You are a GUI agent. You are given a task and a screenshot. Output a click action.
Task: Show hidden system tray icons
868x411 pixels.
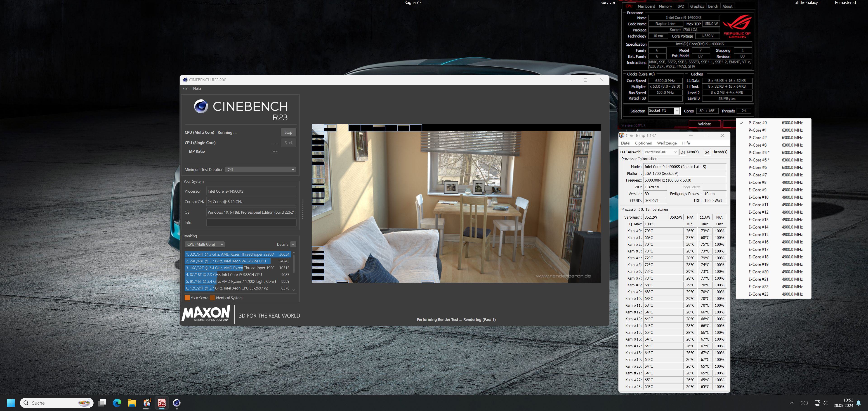(792, 403)
